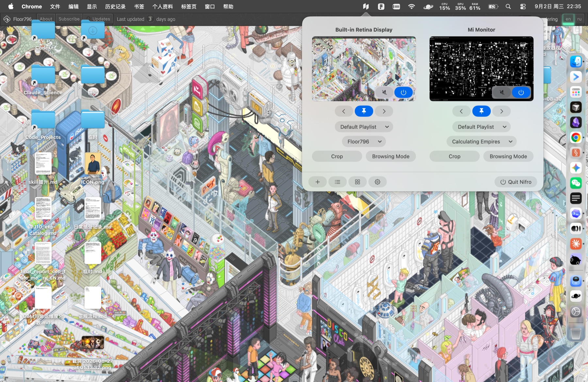Viewport: 588px width, 382px height.
Task: Toggle power for Built-in Retina Display wallpaper
Action: tap(403, 92)
